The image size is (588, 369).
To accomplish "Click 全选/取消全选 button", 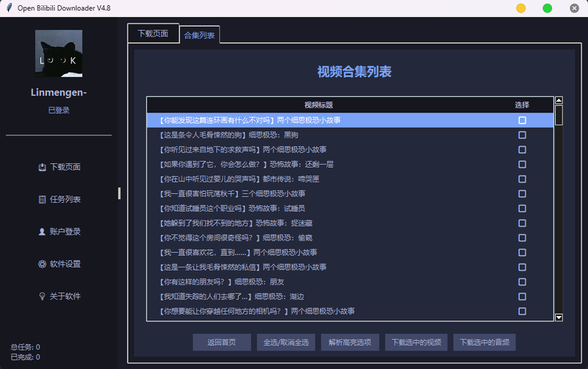I will [x=286, y=342].
